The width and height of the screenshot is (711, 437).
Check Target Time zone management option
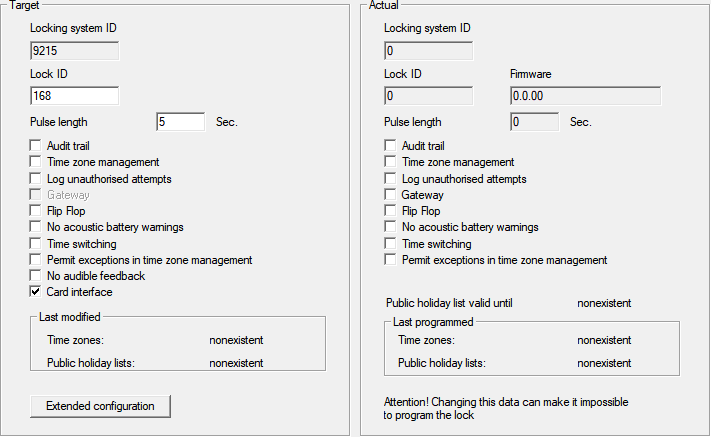coord(36,162)
